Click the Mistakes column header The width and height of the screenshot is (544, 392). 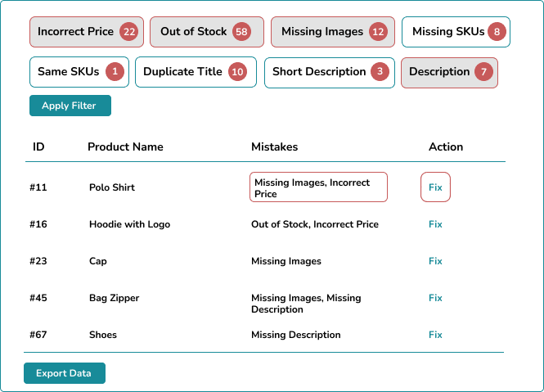[274, 146]
